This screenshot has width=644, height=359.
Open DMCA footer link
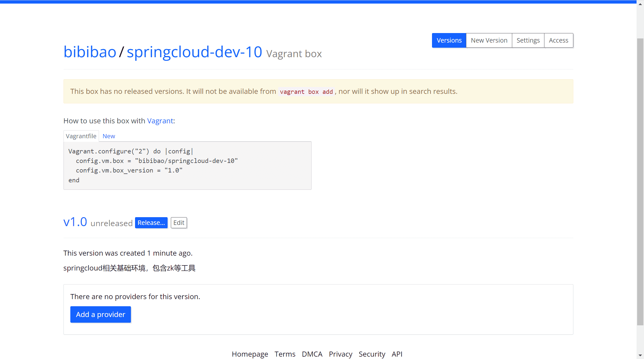[312, 354]
